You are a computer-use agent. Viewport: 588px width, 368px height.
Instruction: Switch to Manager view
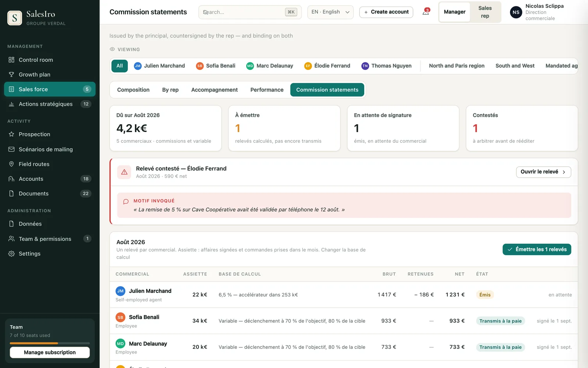(455, 12)
